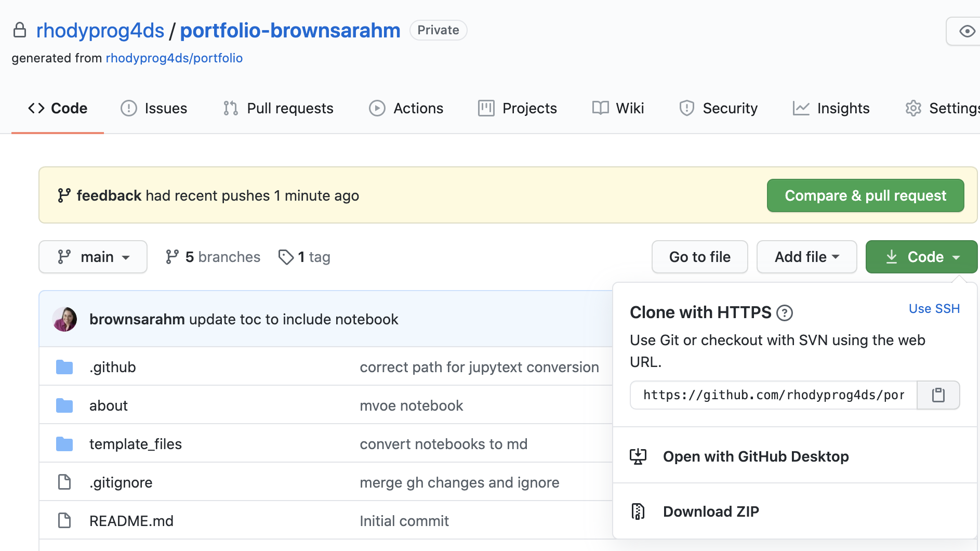Open the Clone with HTTPS help icon
The width and height of the screenshot is (980, 551).
[x=785, y=313]
